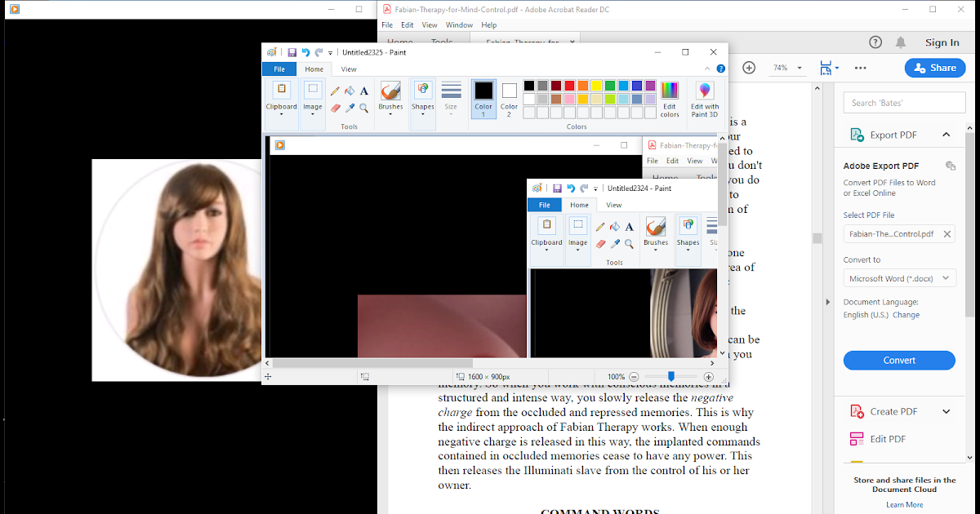The width and height of the screenshot is (980, 514).
Task: Open File menu in Untitled2325 Paint
Action: click(278, 69)
